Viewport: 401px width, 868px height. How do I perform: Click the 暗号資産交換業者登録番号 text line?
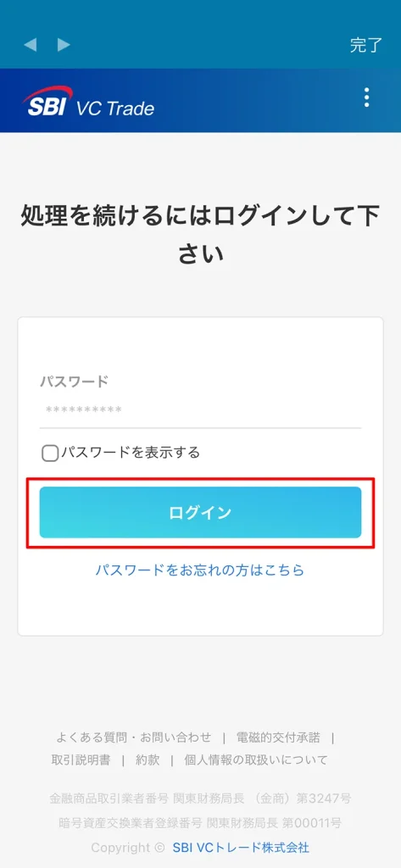(x=200, y=822)
